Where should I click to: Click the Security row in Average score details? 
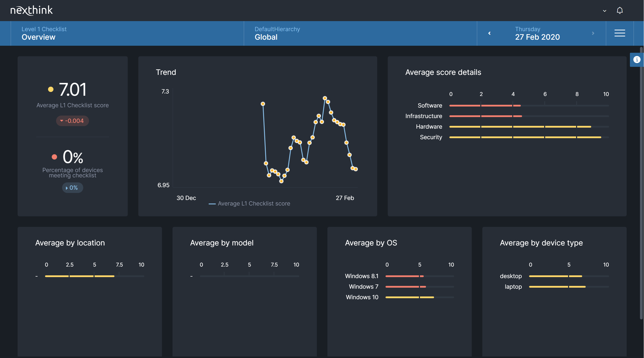[x=431, y=137]
